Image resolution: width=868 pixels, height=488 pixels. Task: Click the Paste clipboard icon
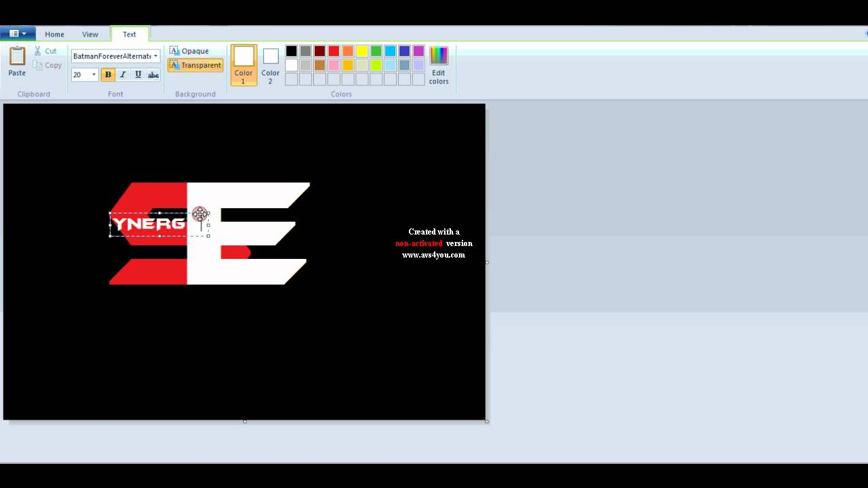[x=17, y=56]
